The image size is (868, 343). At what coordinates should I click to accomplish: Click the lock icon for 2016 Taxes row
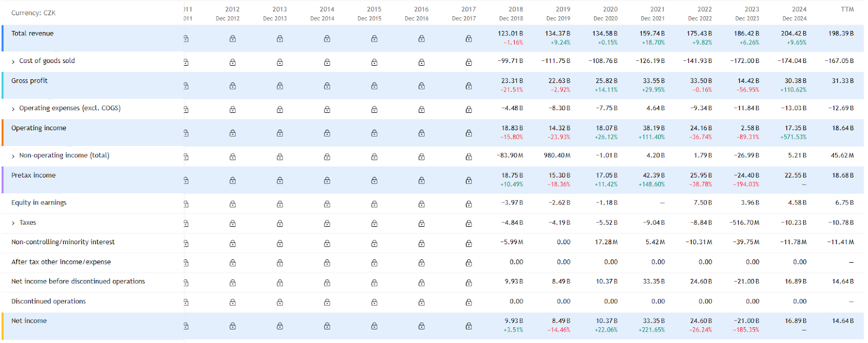click(x=422, y=224)
